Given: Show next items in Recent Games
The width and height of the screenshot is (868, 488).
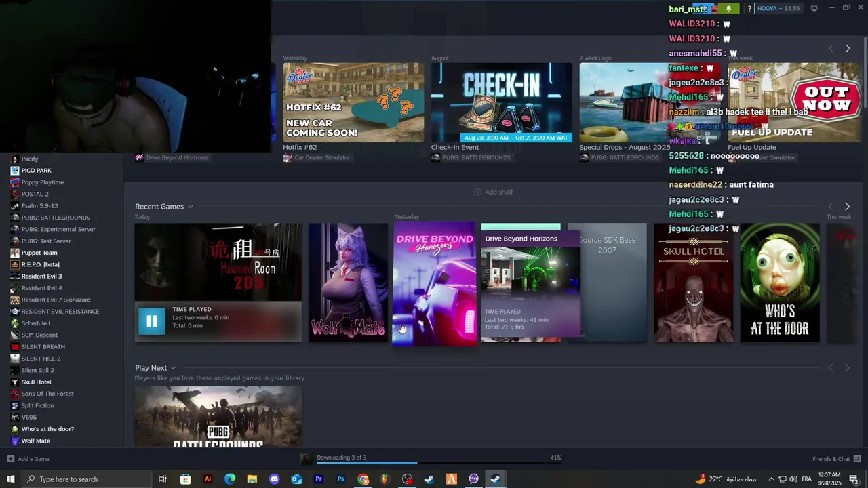Looking at the screenshot, I should [x=847, y=207].
